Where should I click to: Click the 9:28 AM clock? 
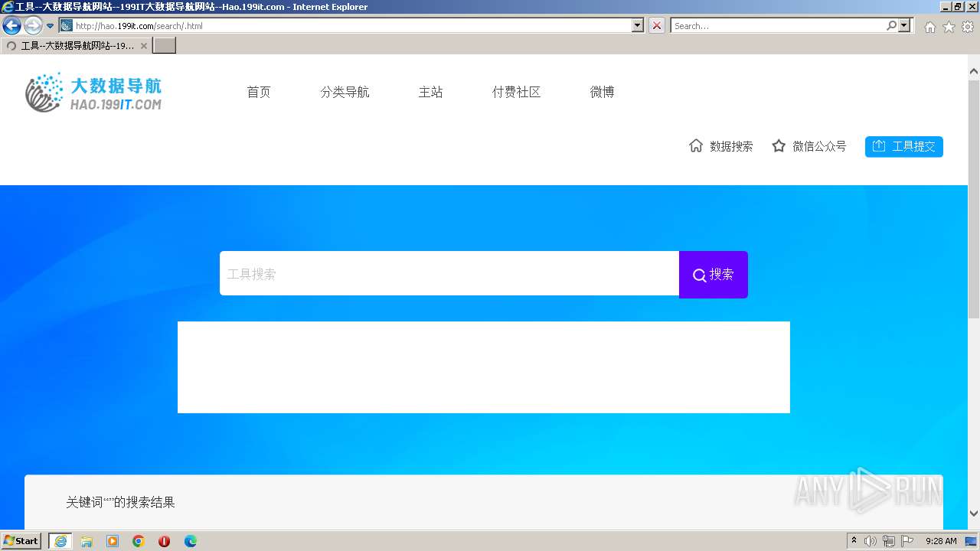pos(941,541)
